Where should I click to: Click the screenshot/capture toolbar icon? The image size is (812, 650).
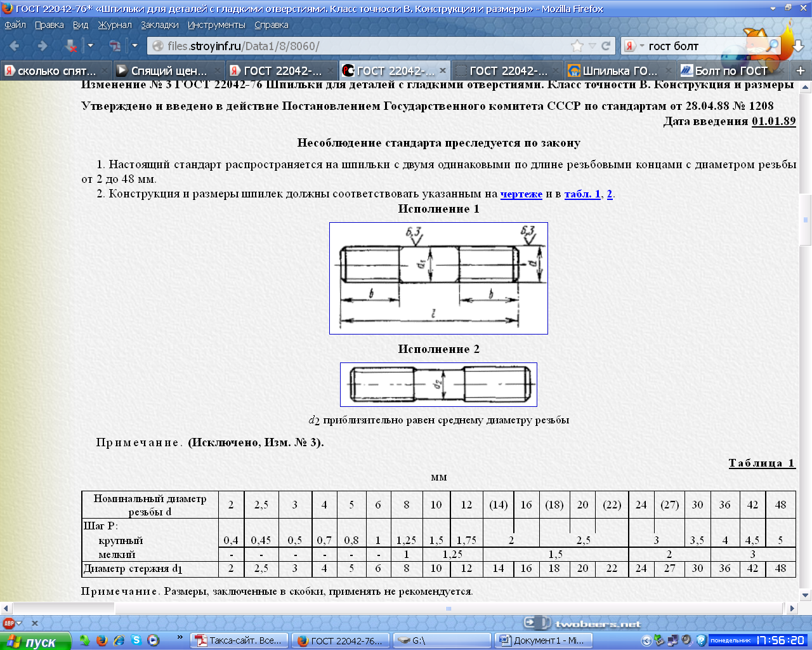pyautogui.click(x=115, y=46)
